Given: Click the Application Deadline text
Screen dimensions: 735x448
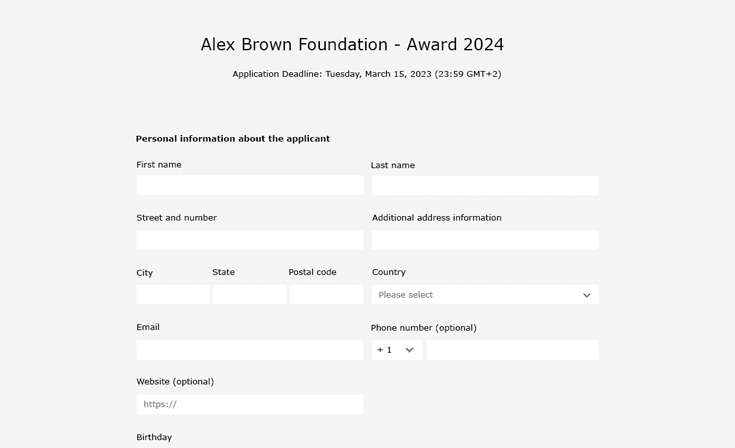Looking at the screenshot, I should 367,74.
